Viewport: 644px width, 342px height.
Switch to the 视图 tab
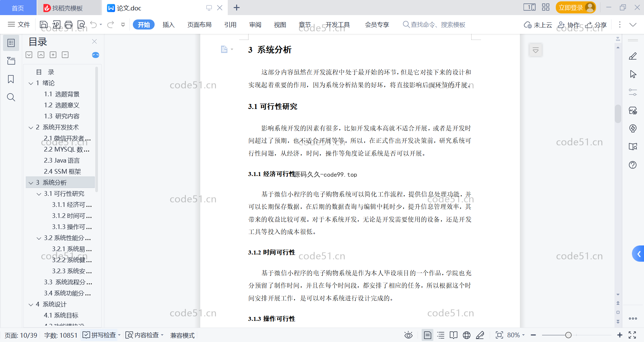280,24
